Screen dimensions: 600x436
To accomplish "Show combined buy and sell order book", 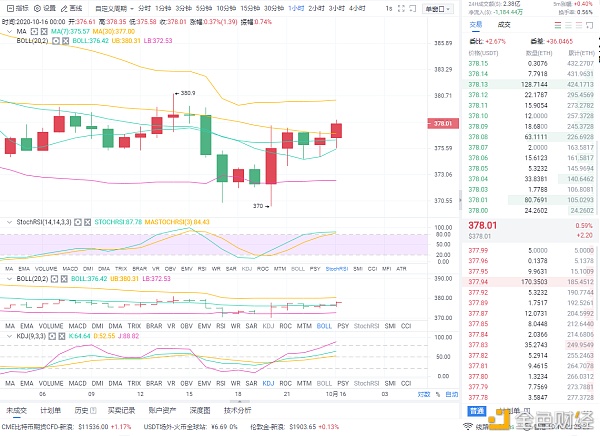I will point(558,25).
